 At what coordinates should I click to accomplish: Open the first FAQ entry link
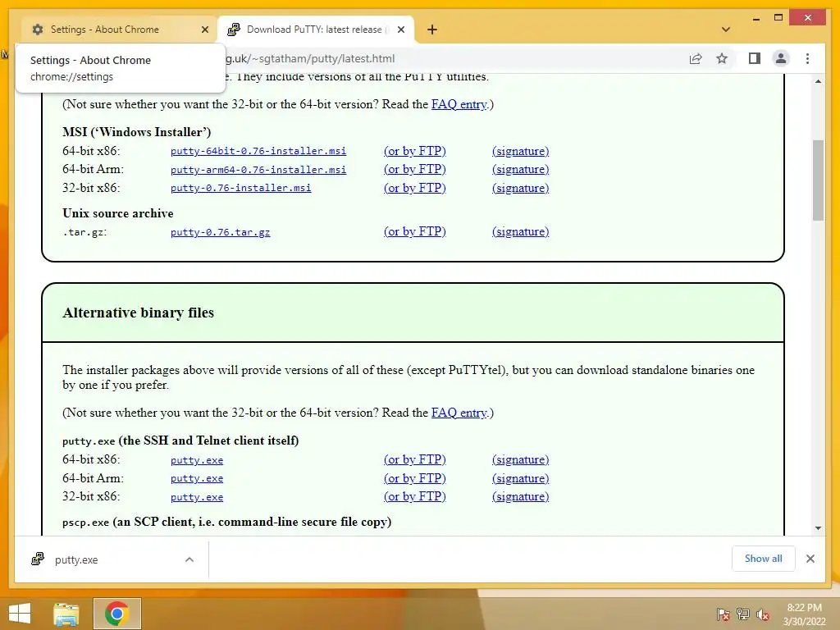459,104
